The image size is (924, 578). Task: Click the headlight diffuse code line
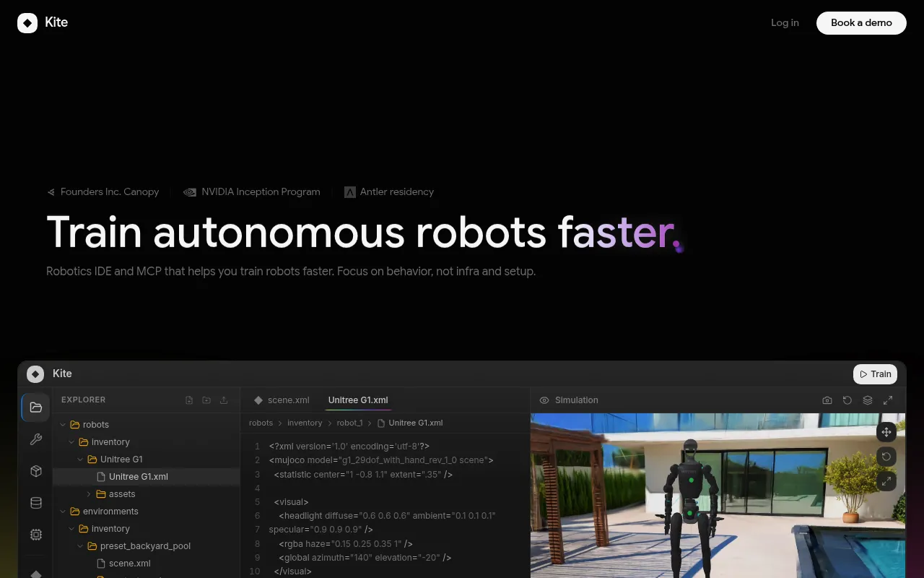pyautogui.click(x=388, y=516)
